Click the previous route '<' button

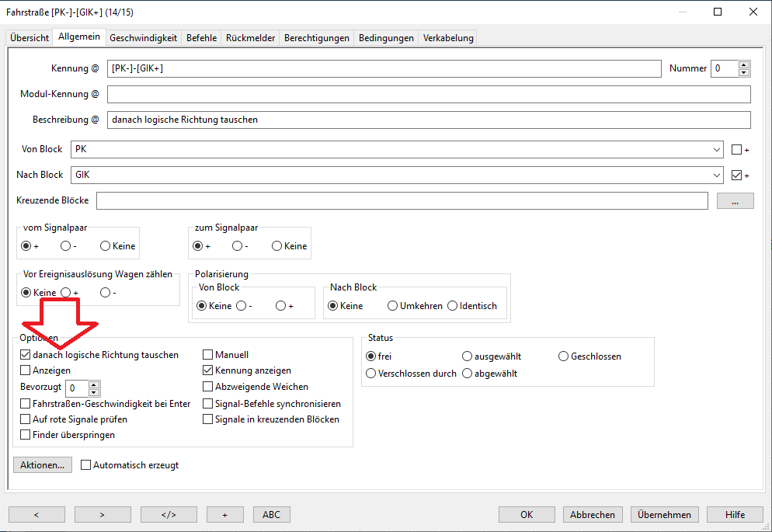(x=37, y=514)
